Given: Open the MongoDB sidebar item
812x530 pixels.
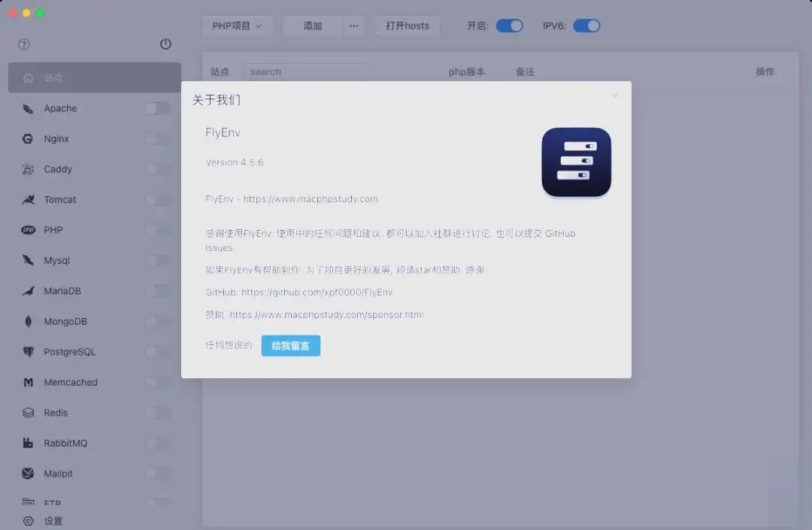Looking at the screenshot, I should (x=95, y=322).
